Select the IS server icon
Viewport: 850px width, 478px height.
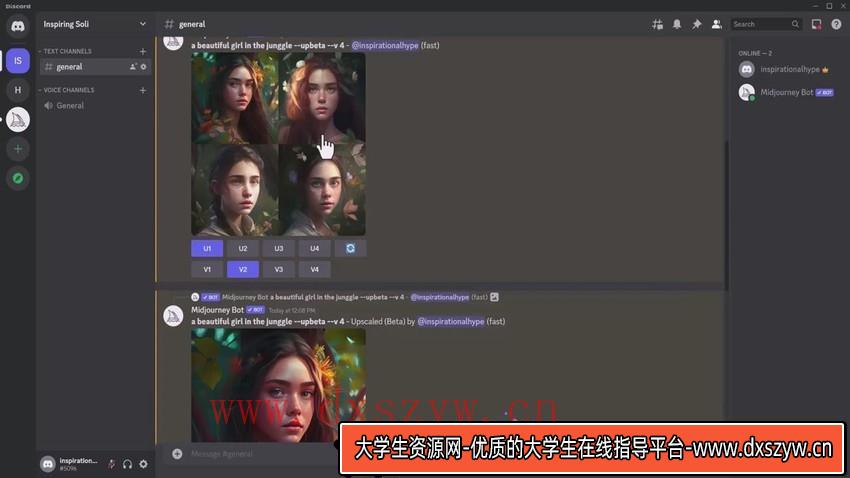click(18, 61)
